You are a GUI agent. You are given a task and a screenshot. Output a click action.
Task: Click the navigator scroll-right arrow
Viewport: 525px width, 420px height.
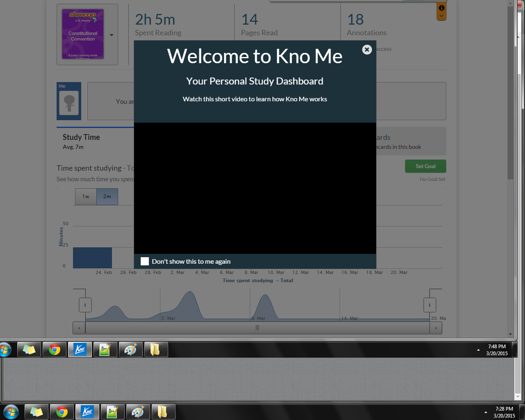[436, 328]
